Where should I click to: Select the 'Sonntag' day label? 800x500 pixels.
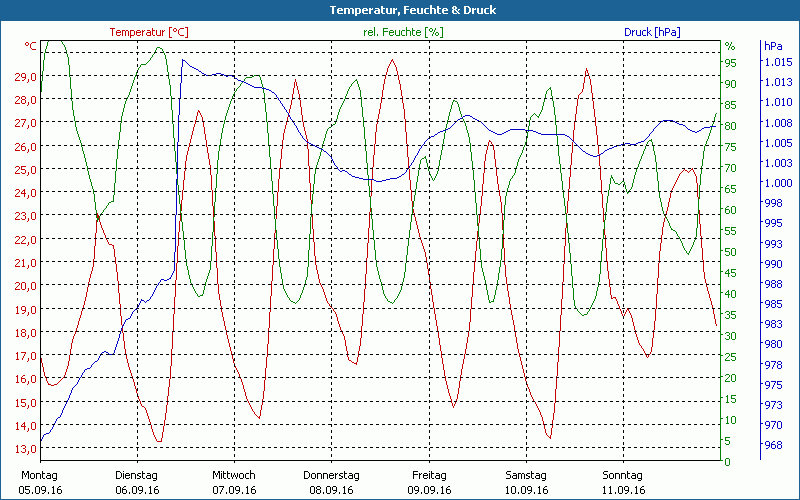(x=624, y=475)
